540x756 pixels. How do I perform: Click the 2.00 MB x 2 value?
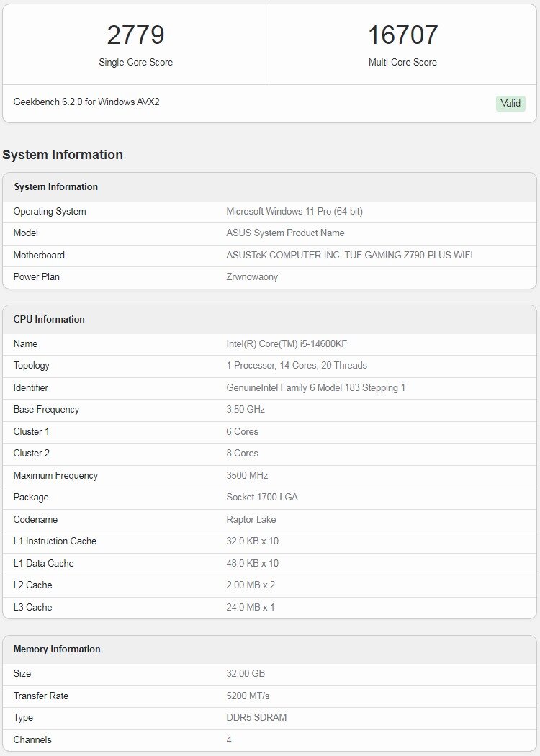click(x=251, y=585)
